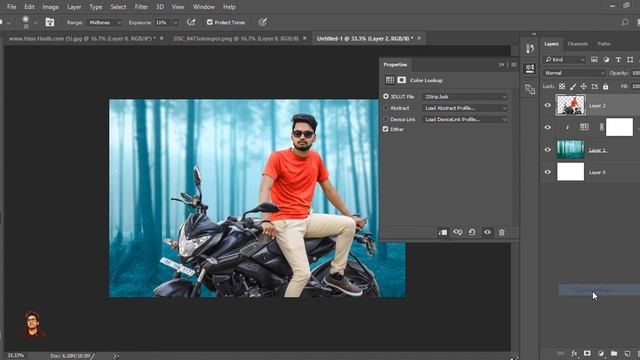Delete adjustment layer trash icon in Properties

pos(502,232)
